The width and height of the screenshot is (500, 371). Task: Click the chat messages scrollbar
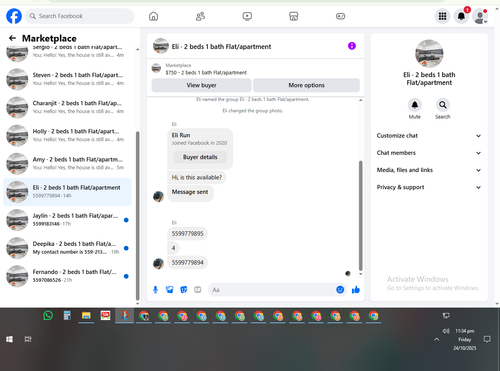tap(360, 216)
